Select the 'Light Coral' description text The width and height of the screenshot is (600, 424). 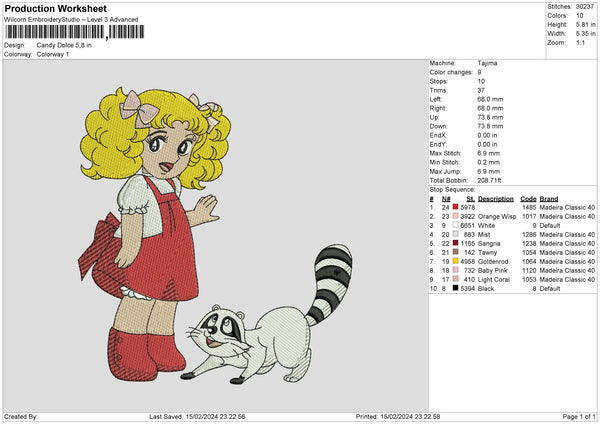pos(494,279)
